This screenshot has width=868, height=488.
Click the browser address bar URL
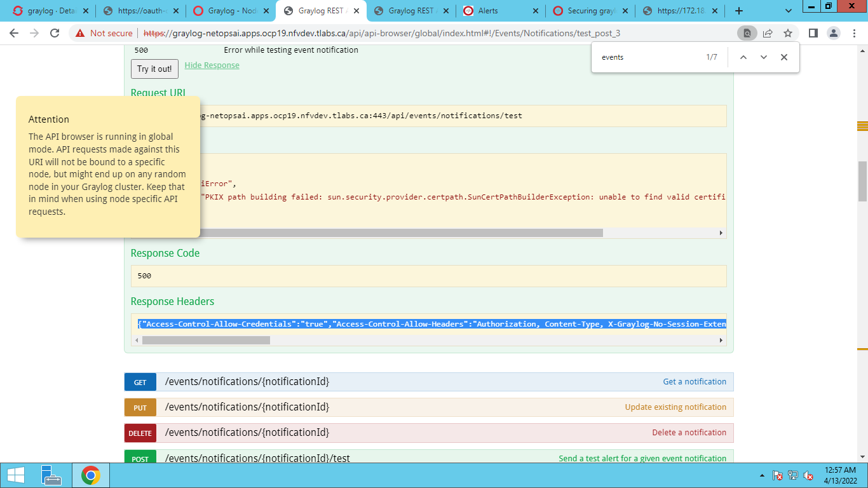pyautogui.click(x=382, y=33)
